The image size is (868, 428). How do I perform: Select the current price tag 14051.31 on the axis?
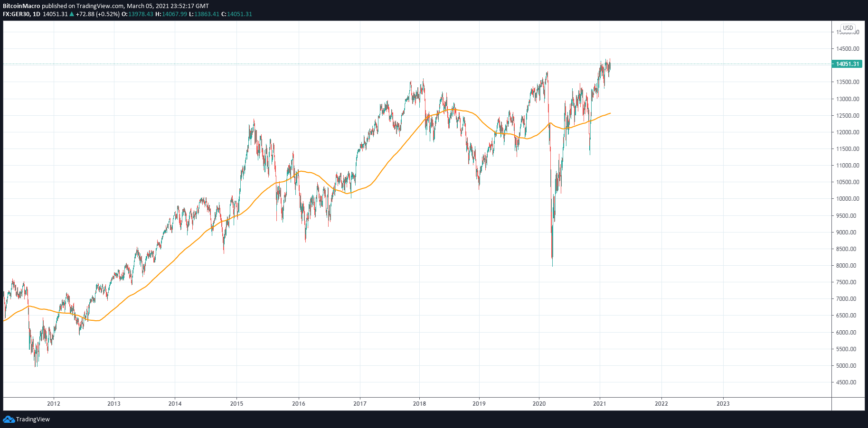[x=848, y=64]
